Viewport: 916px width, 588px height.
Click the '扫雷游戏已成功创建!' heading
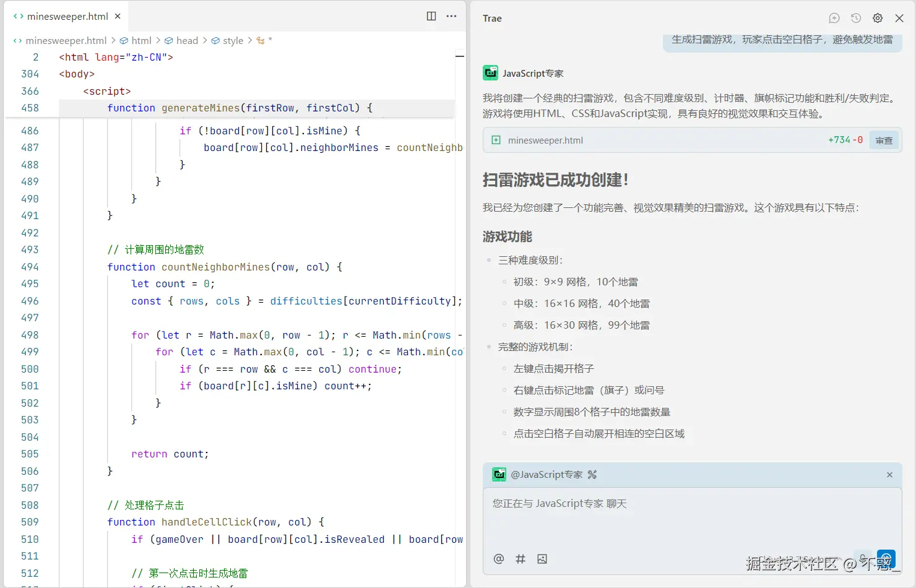point(555,179)
